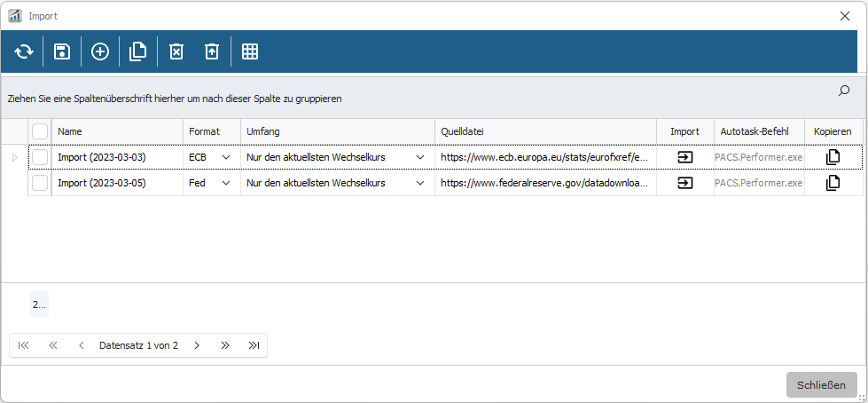Open the grid layout icon in toolbar
Image resolution: width=868 pixels, height=403 pixels.
pos(250,52)
